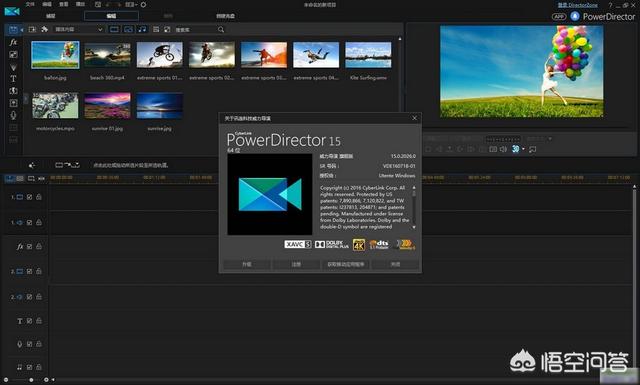The height and width of the screenshot is (385, 640).
Task: Switch to the Create Disc module tab
Action: pos(225,16)
